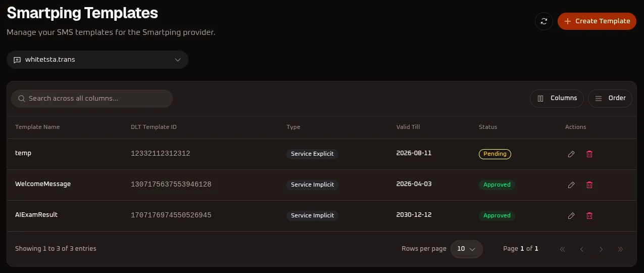The height and width of the screenshot is (273, 644).
Task: Click the Type column header
Action: pyautogui.click(x=293, y=127)
